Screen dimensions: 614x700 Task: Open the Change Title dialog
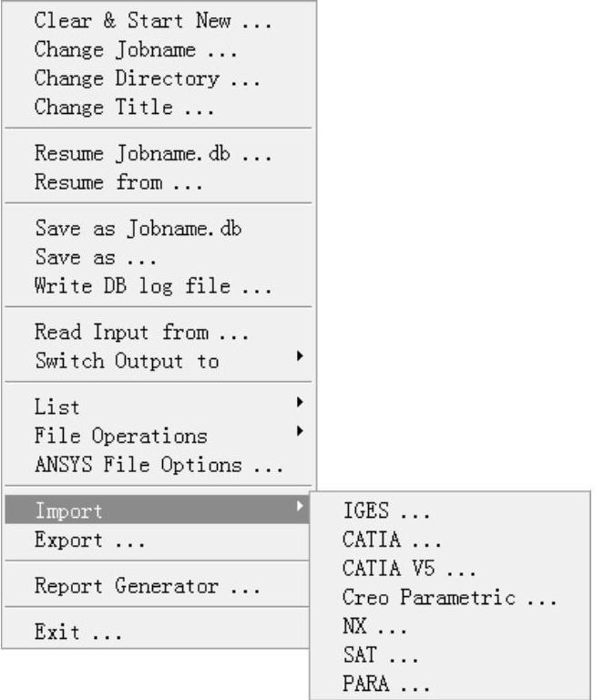(x=124, y=108)
